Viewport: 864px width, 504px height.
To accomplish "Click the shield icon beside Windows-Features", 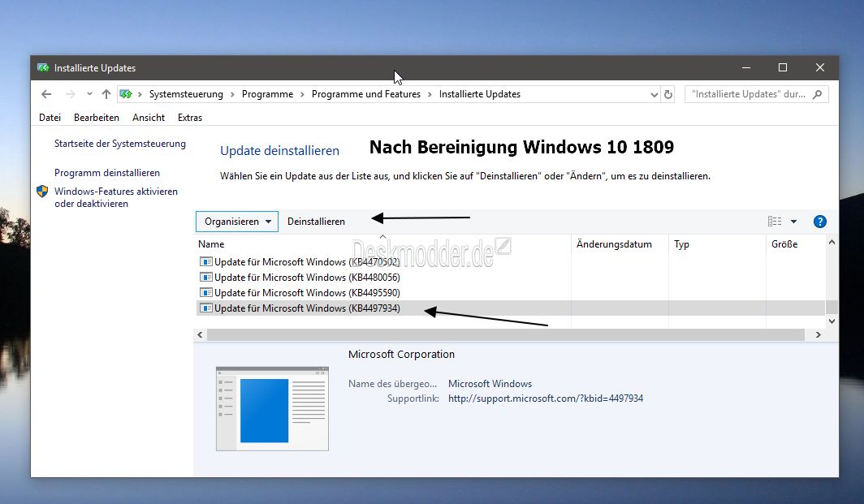I will (x=42, y=192).
